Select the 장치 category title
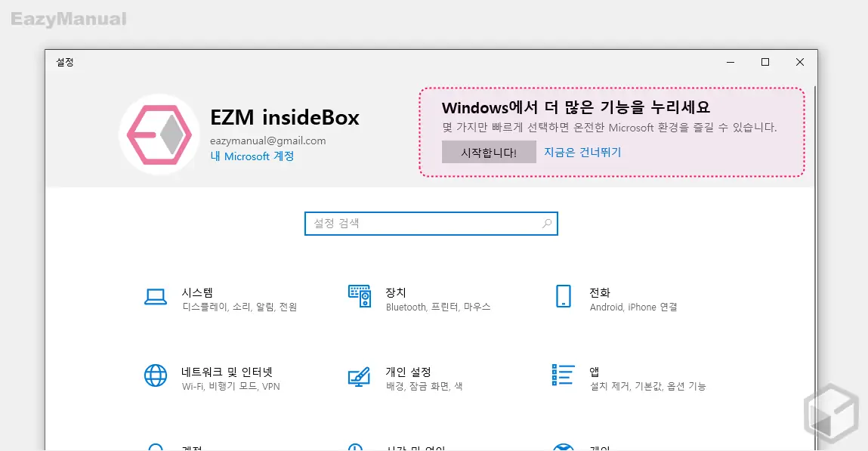 (x=396, y=293)
